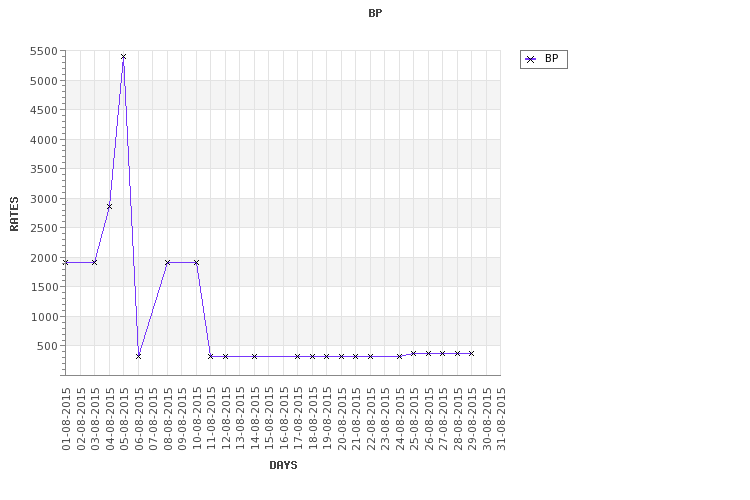Click the DAYS axis label

[x=283, y=465]
